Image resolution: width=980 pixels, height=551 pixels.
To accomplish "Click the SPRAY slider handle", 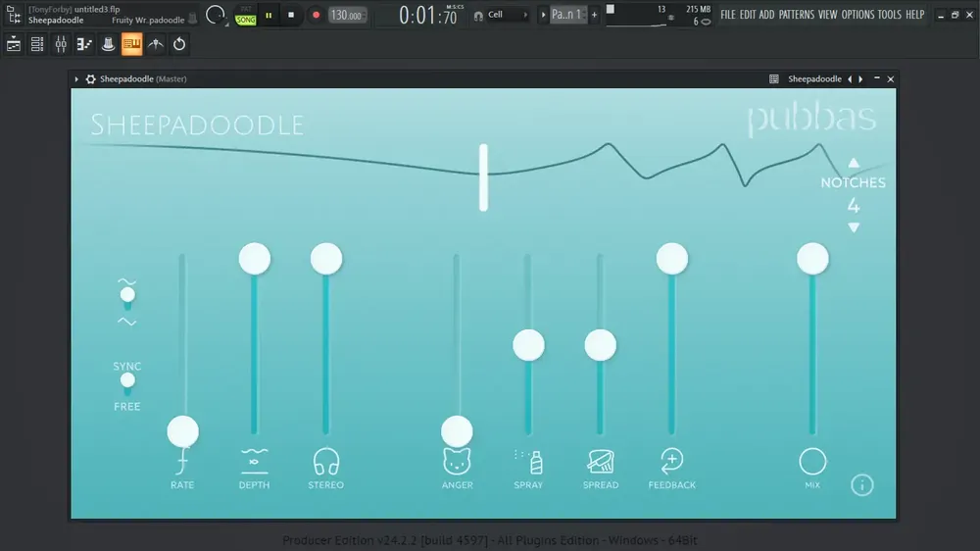I will tap(529, 345).
